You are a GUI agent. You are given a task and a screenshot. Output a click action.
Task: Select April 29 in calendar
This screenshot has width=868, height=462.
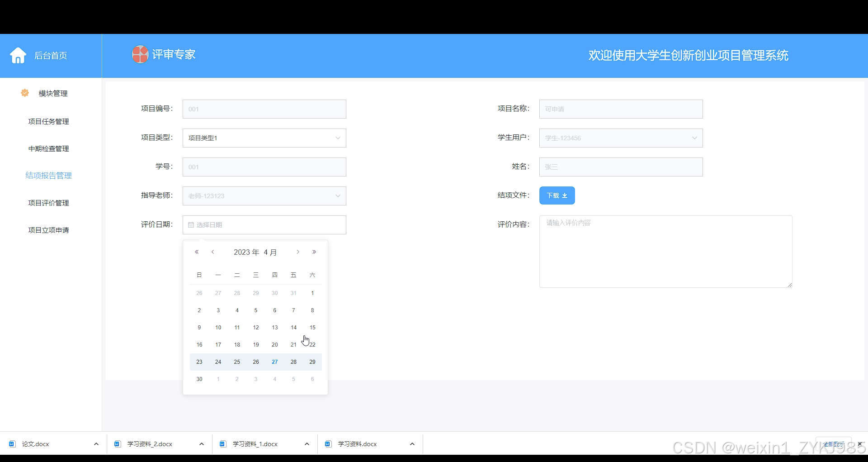click(x=312, y=362)
